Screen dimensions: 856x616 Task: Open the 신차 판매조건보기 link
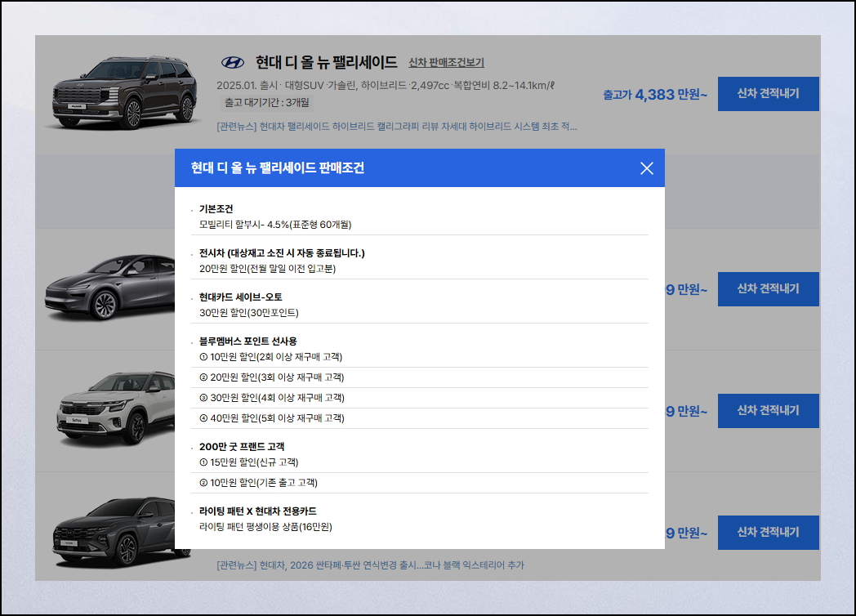(446, 63)
